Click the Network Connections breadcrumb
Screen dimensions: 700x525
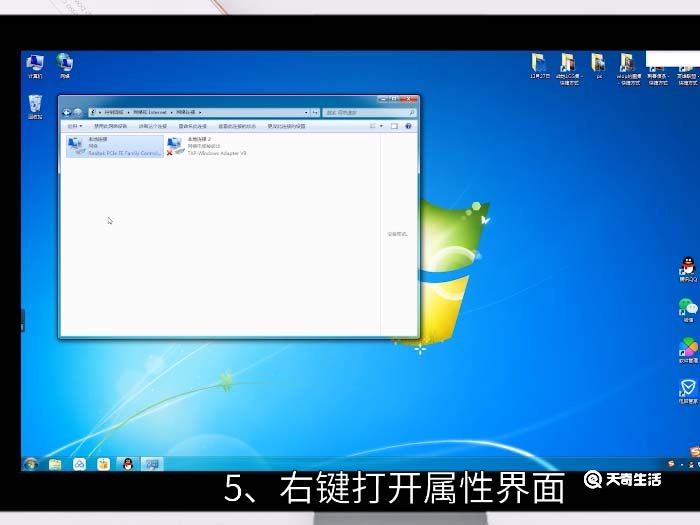185,112
